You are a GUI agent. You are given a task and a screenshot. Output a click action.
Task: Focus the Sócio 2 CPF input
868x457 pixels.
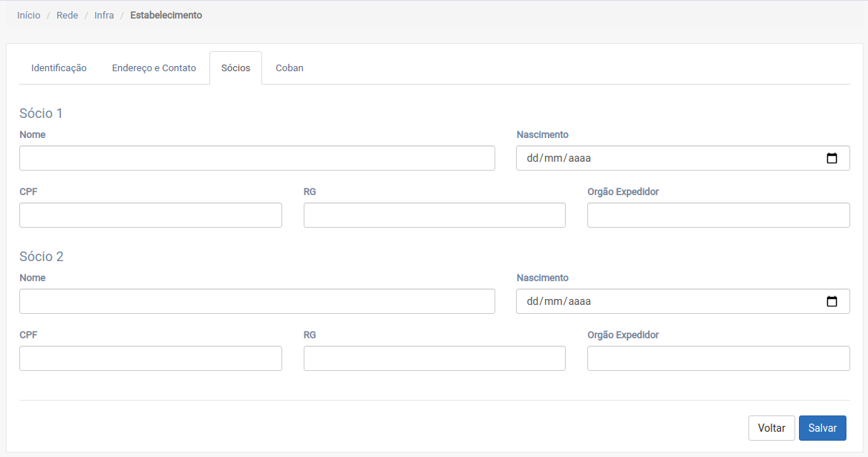[x=151, y=358]
